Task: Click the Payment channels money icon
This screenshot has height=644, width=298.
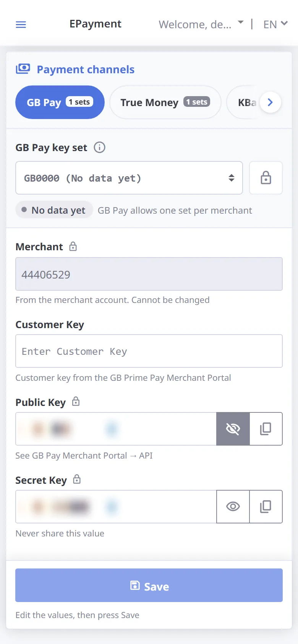Action: [23, 69]
